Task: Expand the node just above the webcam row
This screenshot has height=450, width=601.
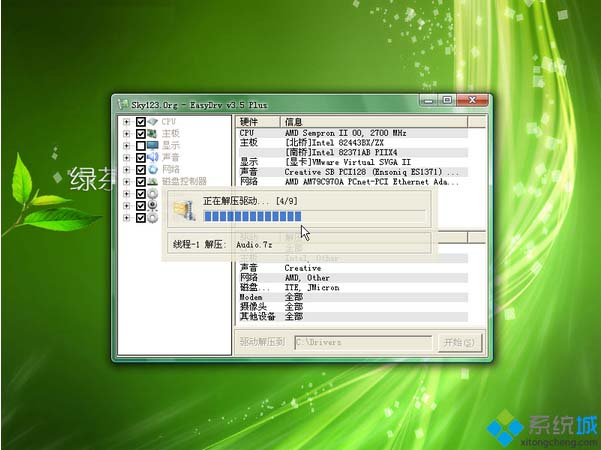Action: point(126,194)
